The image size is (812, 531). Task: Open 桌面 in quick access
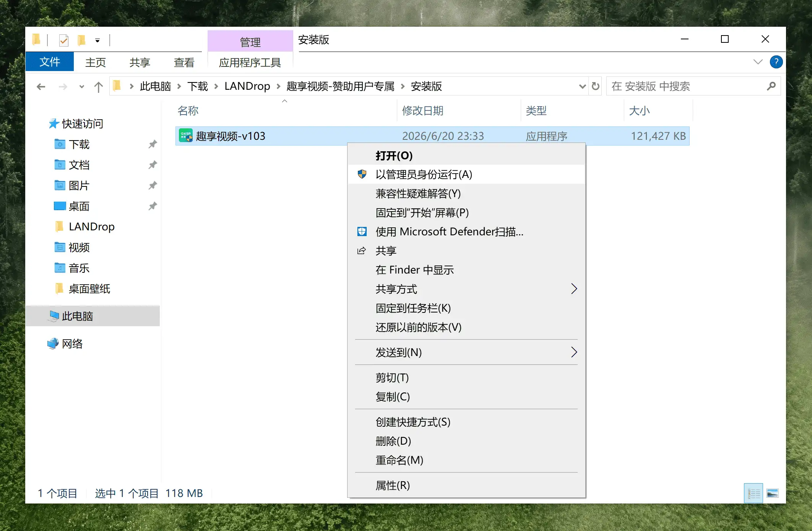[79, 206]
